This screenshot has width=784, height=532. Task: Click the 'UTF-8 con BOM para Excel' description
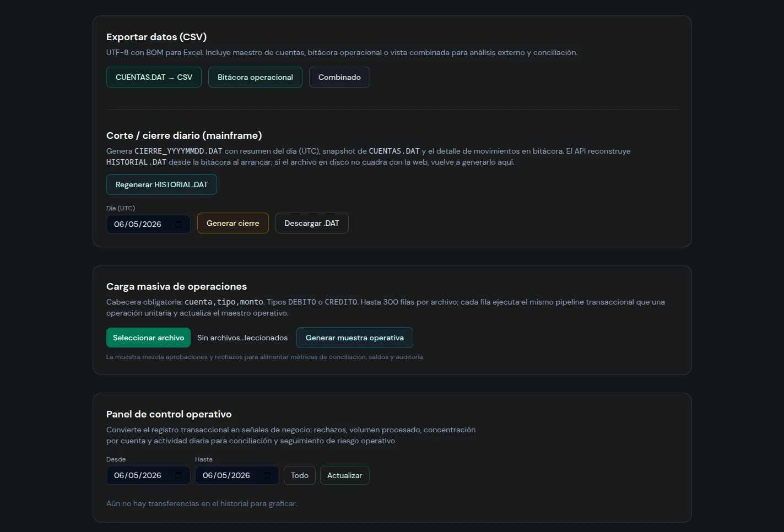pos(342,53)
